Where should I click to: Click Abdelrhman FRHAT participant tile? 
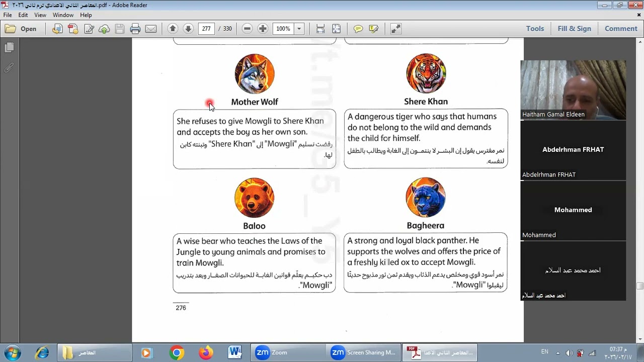[x=573, y=150]
